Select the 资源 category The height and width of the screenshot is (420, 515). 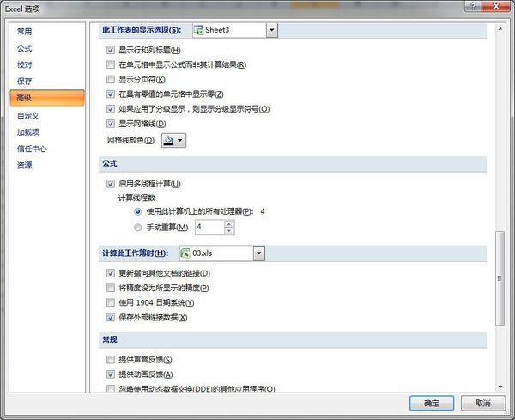point(25,165)
